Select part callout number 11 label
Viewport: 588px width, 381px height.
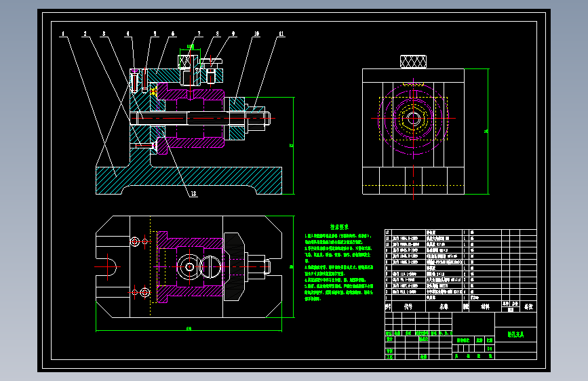(x=281, y=34)
